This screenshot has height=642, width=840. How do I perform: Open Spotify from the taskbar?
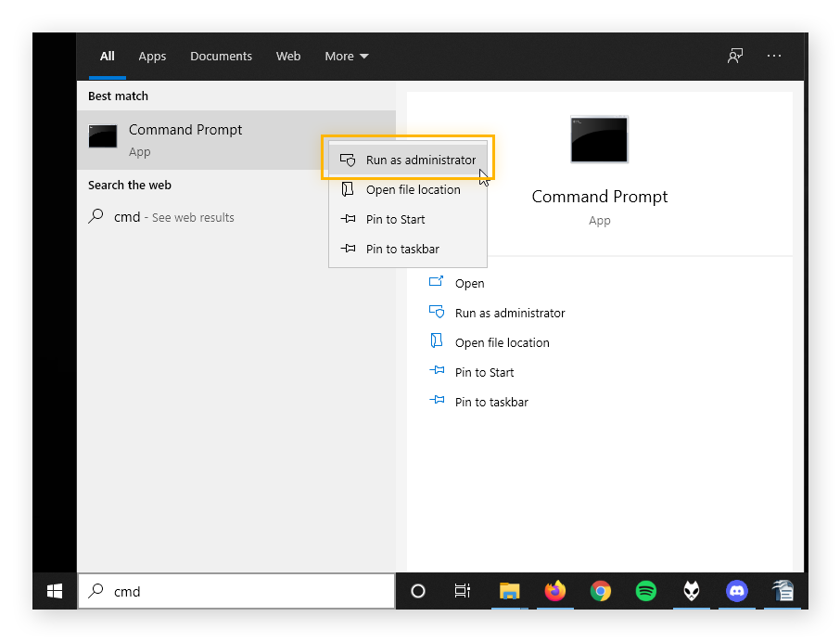point(645,591)
